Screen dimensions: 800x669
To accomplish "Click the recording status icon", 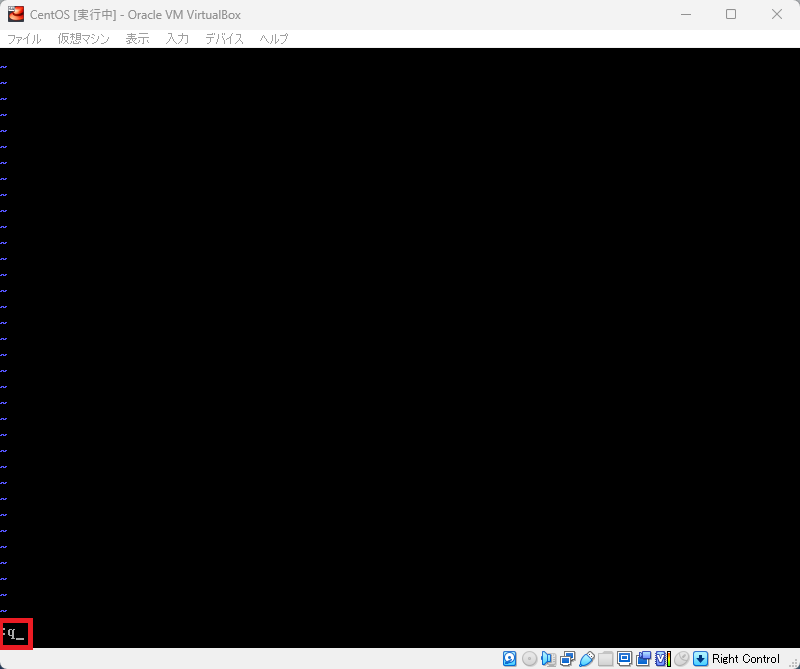I will (643, 659).
